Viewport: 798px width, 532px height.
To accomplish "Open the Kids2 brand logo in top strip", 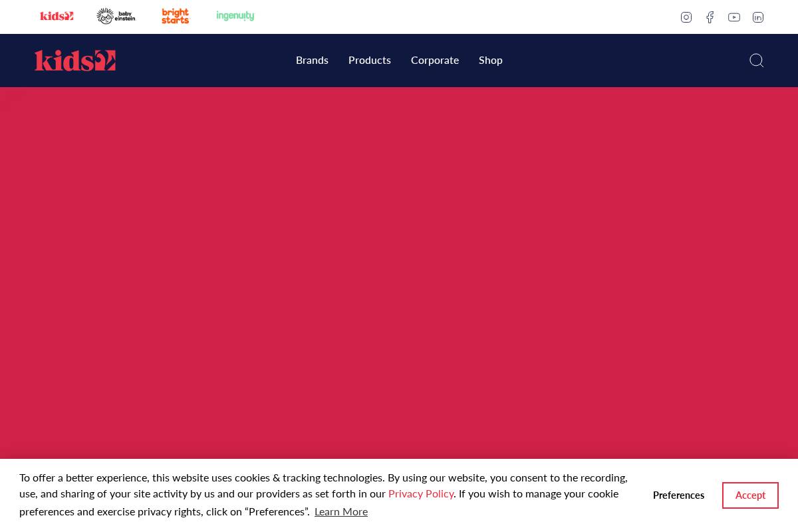I will pyautogui.click(x=57, y=16).
